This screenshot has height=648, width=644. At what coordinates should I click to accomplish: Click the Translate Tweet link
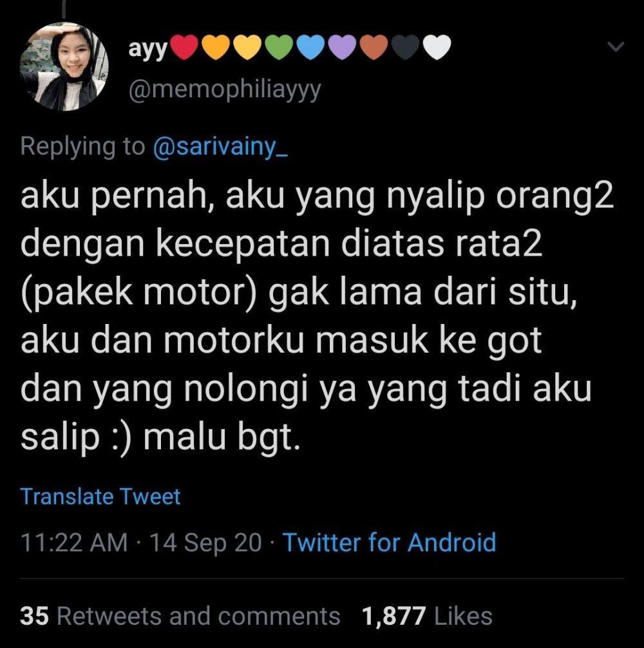click(100, 497)
